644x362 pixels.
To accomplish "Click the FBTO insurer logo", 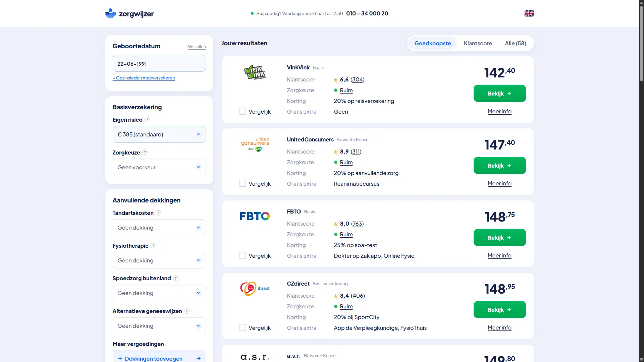I will [255, 216].
